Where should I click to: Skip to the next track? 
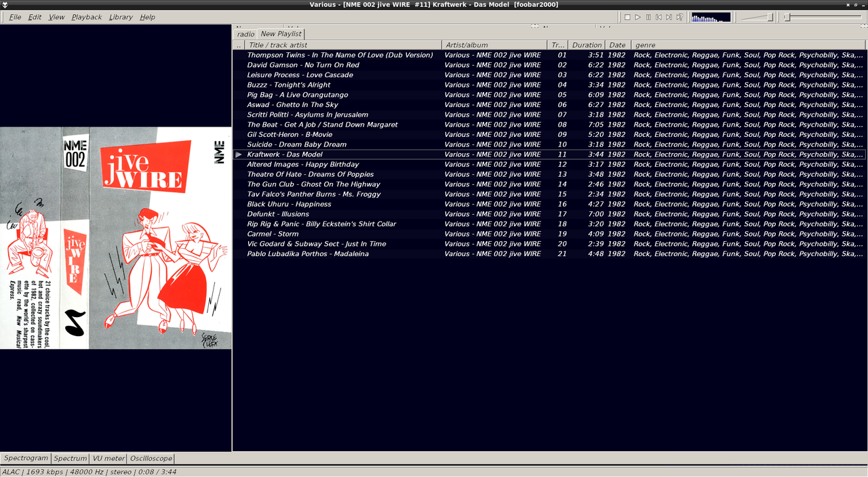point(669,17)
